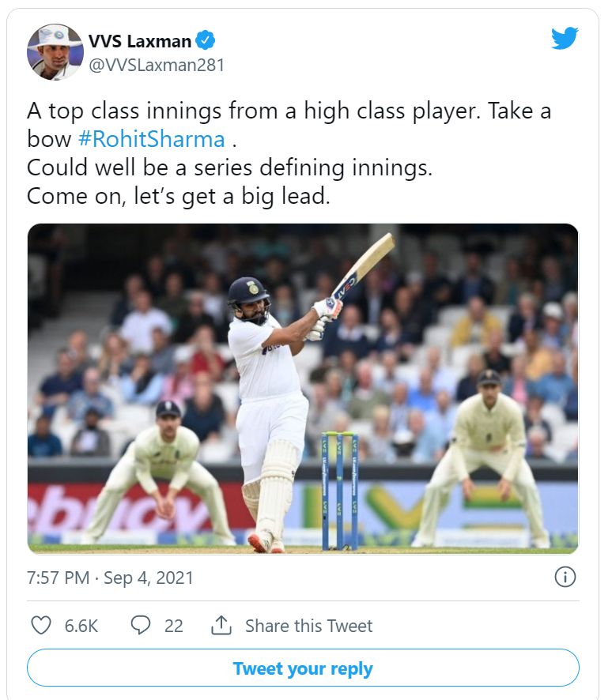This screenshot has height=700, width=612.
Task: Click the blue verified badge
Action: tap(206, 40)
